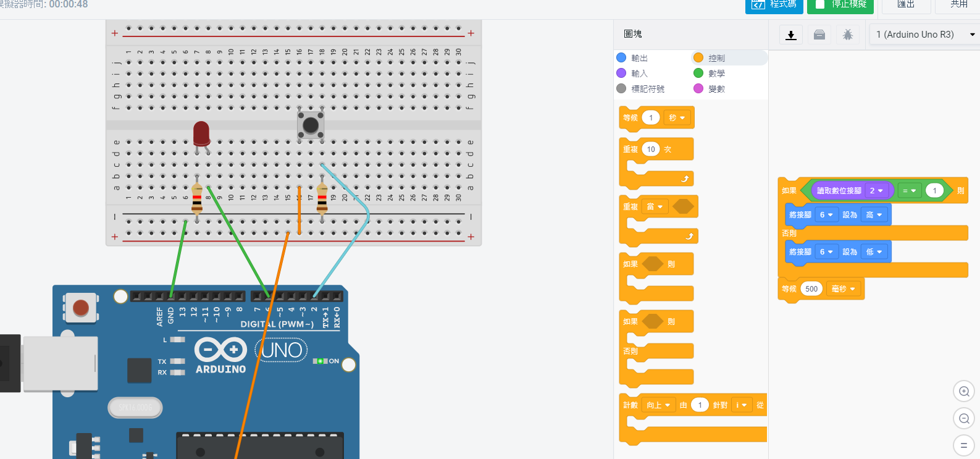Screen dimensions: 980x459
Task: Click the zoom in magnifier icon
Action: point(963,392)
